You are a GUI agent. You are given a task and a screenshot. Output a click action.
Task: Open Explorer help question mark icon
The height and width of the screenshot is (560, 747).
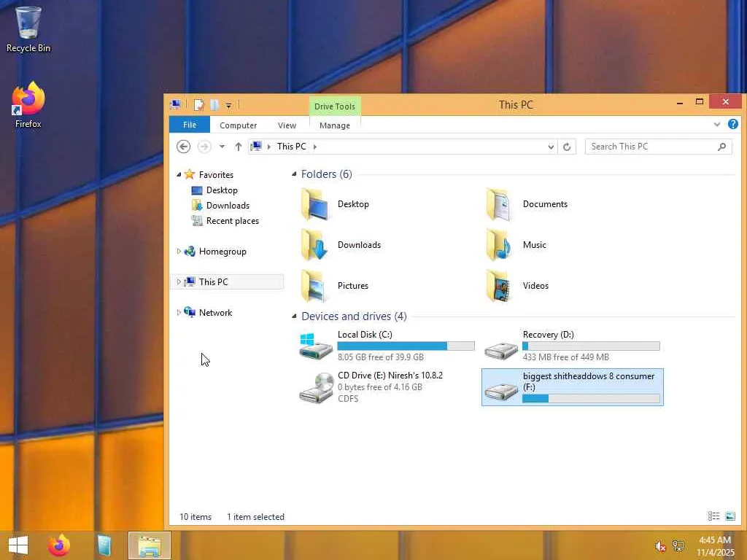coord(732,124)
